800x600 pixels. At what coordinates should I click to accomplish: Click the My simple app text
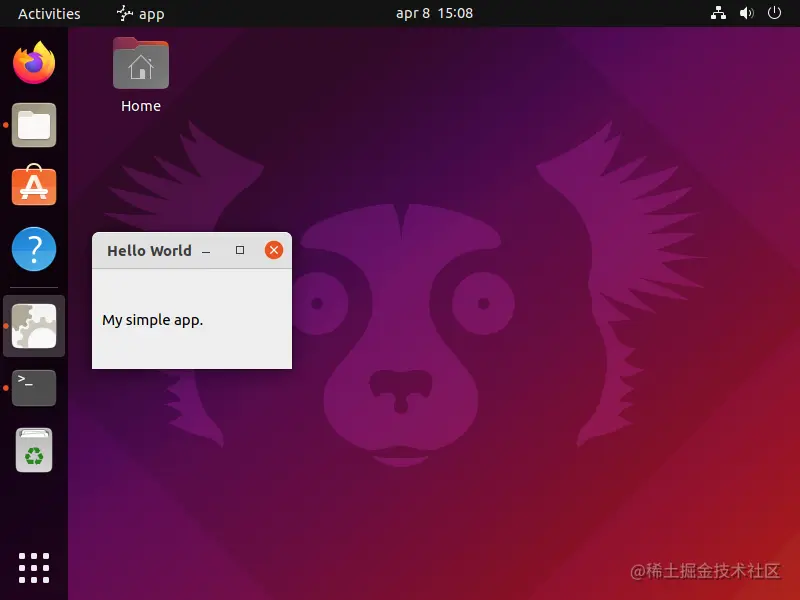pos(152,320)
